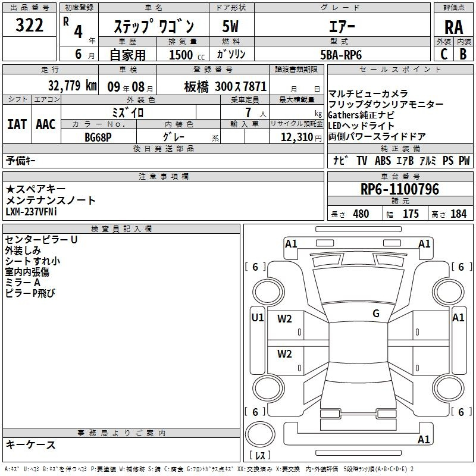
Task: Select the ミズイロ exterior color cell
Action: [128, 112]
